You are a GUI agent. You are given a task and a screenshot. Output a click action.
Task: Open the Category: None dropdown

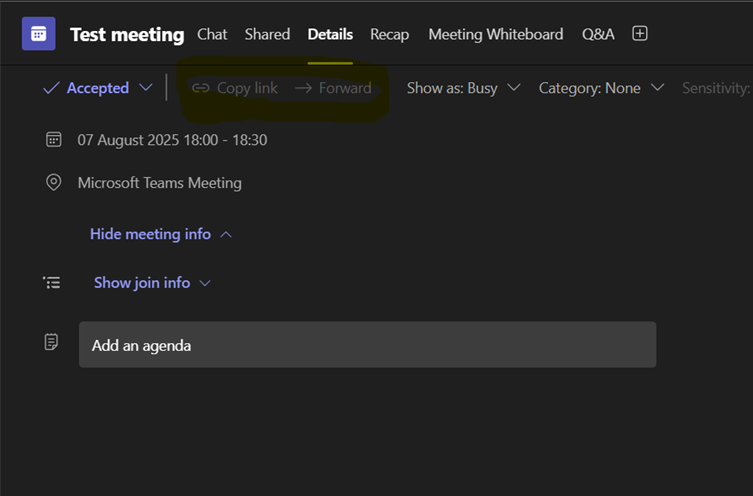[601, 88]
